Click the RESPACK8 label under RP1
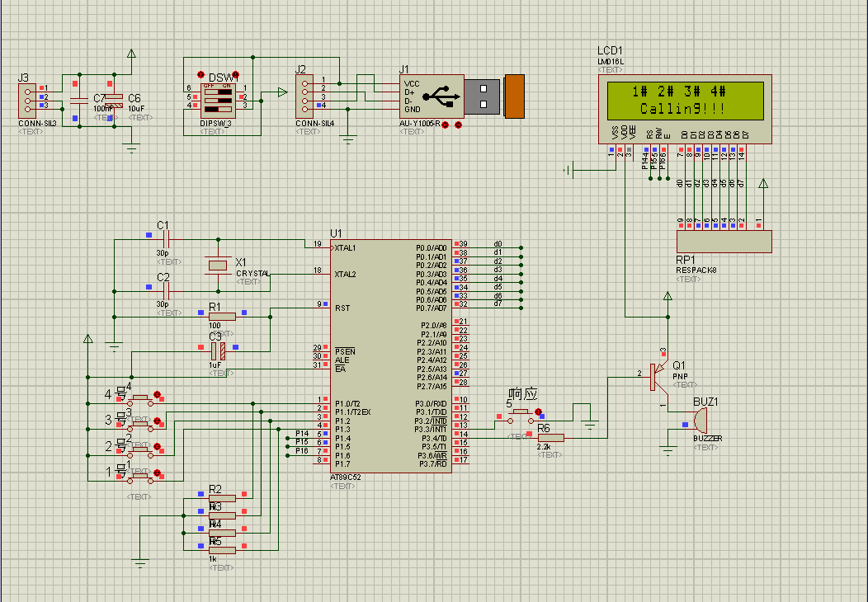 [696, 270]
